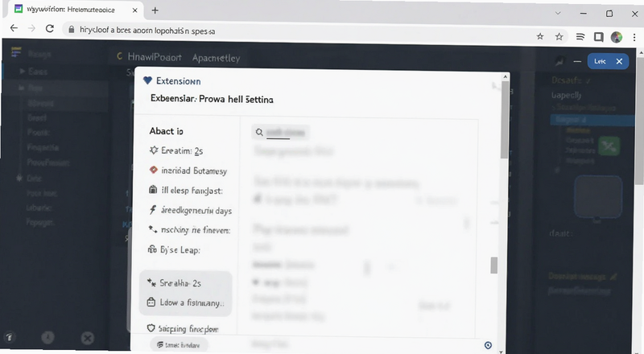Click the middle round icon at bottom-left

[x=47, y=338]
